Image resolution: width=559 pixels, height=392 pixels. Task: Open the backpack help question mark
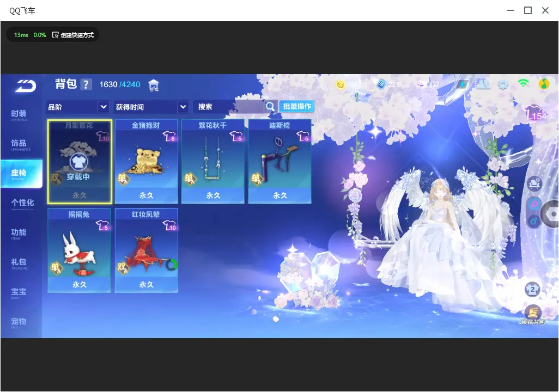coord(86,84)
